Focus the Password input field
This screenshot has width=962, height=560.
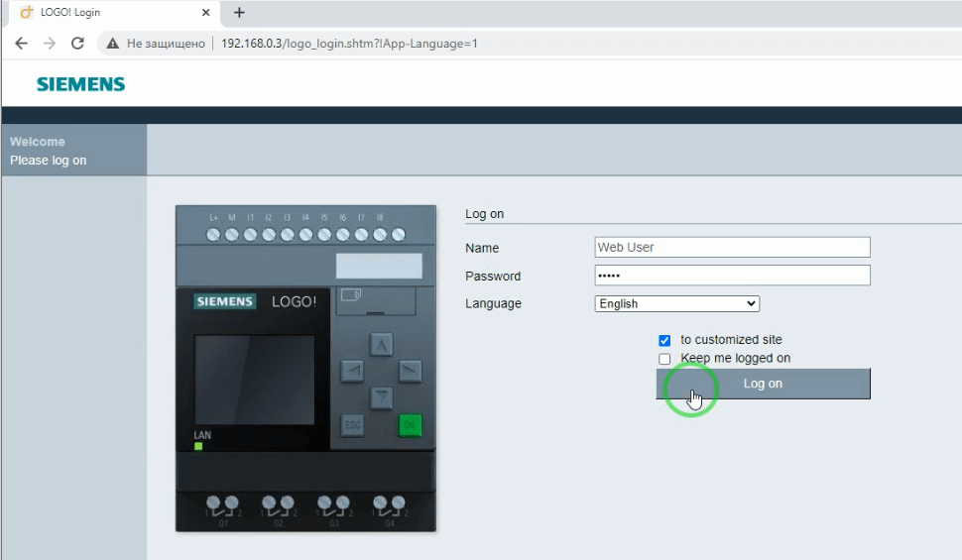pos(732,276)
